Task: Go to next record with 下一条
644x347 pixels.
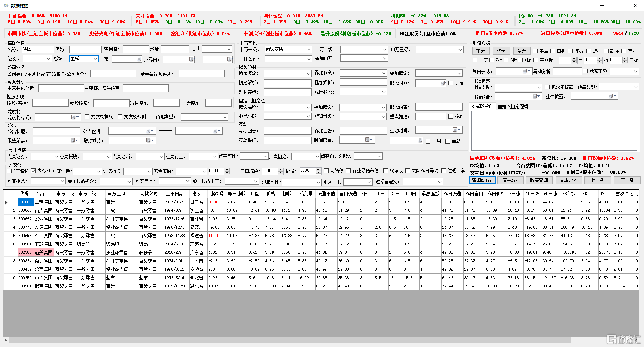Action: (627, 180)
